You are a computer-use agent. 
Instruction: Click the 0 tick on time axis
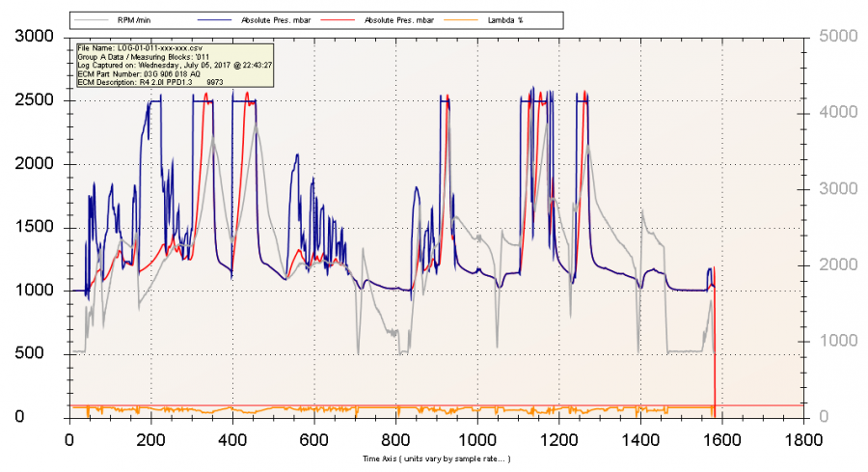click(68, 440)
